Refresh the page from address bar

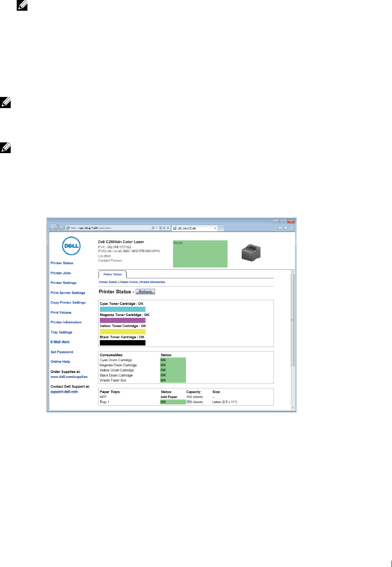pos(164,228)
